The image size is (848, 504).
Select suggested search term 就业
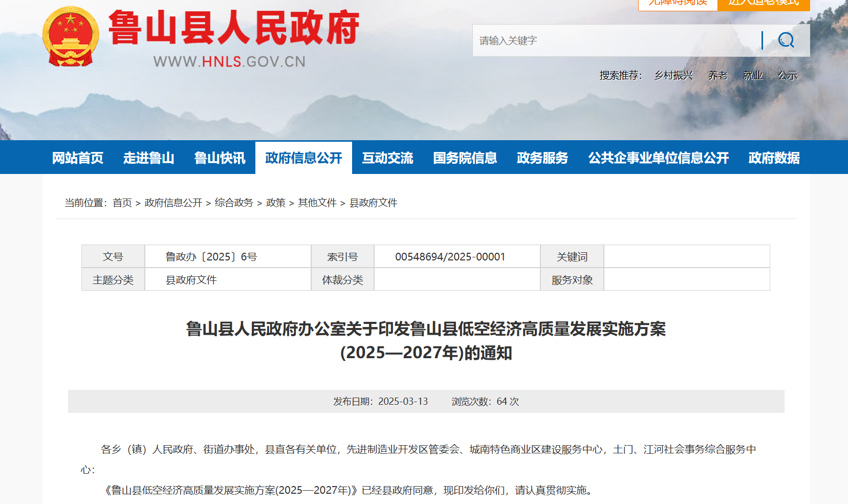[753, 75]
